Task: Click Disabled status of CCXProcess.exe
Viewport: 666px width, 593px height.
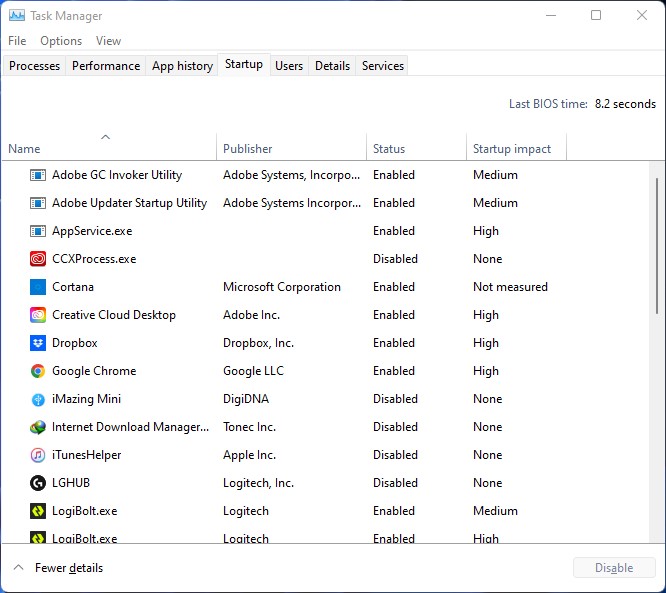Action: [x=395, y=259]
